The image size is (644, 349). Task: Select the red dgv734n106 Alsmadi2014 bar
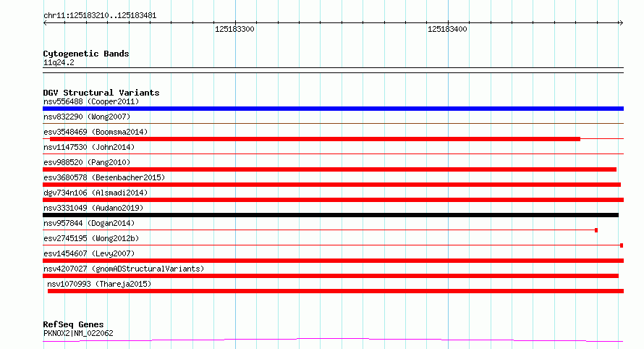[x=333, y=200]
